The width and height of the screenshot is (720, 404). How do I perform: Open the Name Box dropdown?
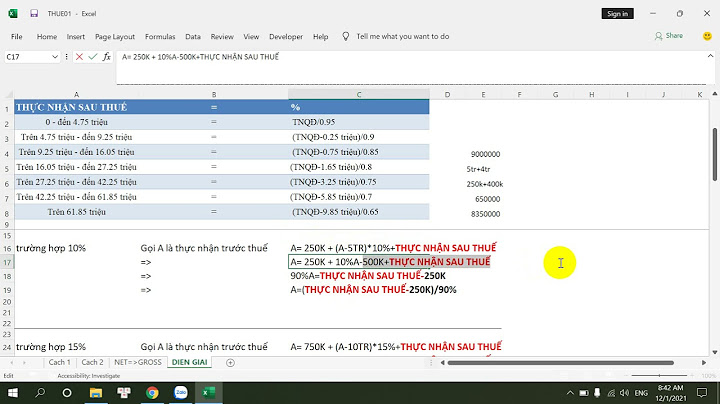click(55, 57)
